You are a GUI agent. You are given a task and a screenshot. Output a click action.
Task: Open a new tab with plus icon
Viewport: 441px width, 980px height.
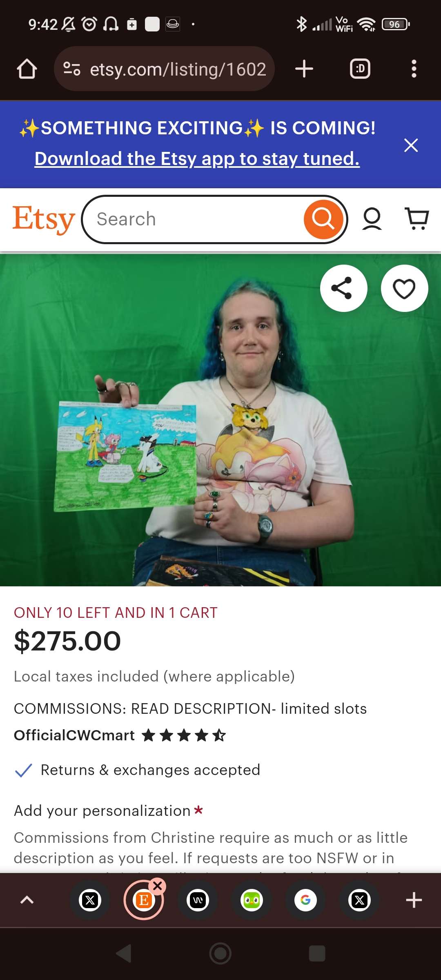(x=304, y=69)
